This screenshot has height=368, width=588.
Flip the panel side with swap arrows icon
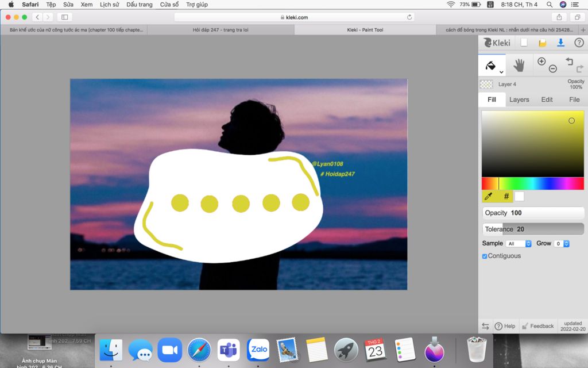(485, 327)
